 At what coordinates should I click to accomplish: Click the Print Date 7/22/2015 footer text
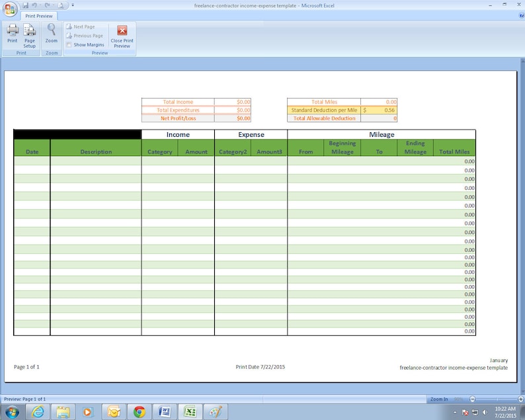260,366
